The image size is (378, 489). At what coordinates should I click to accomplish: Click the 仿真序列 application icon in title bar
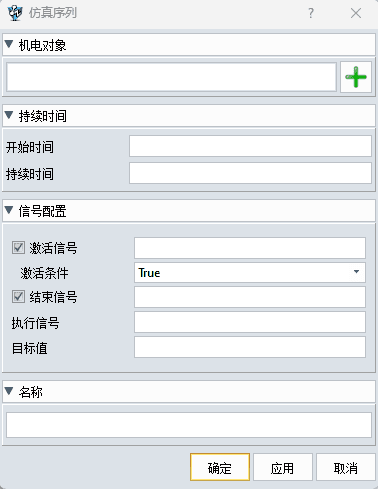point(15,13)
